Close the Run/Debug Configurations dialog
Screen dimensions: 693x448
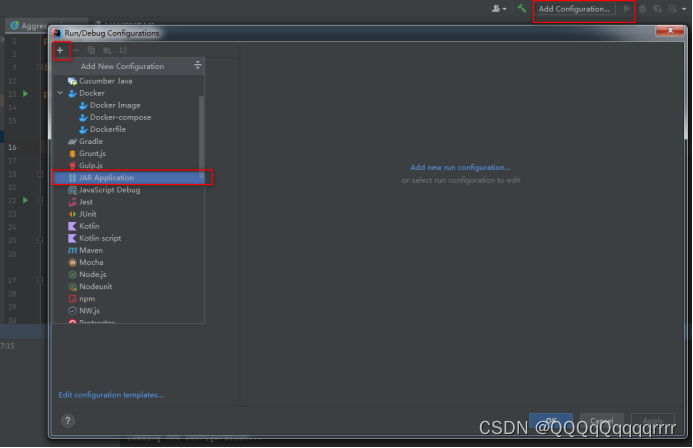(x=670, y=30)
